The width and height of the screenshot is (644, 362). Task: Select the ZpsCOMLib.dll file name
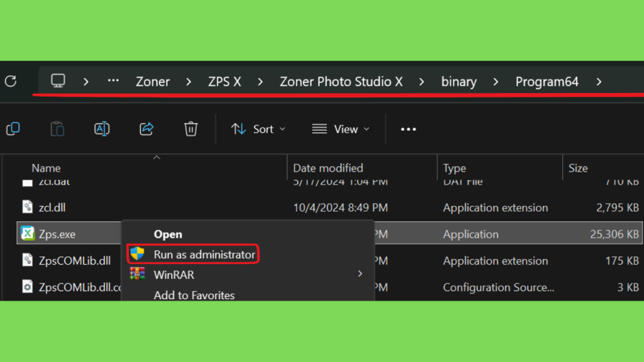pyautogui.click(x=75, y=261)
